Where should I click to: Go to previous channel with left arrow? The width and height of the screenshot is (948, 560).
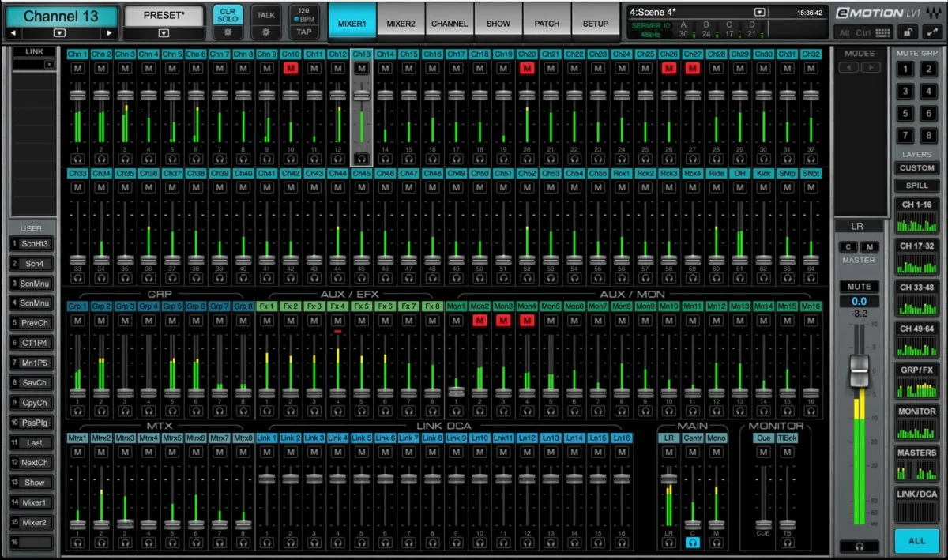[x=13, y=33]
